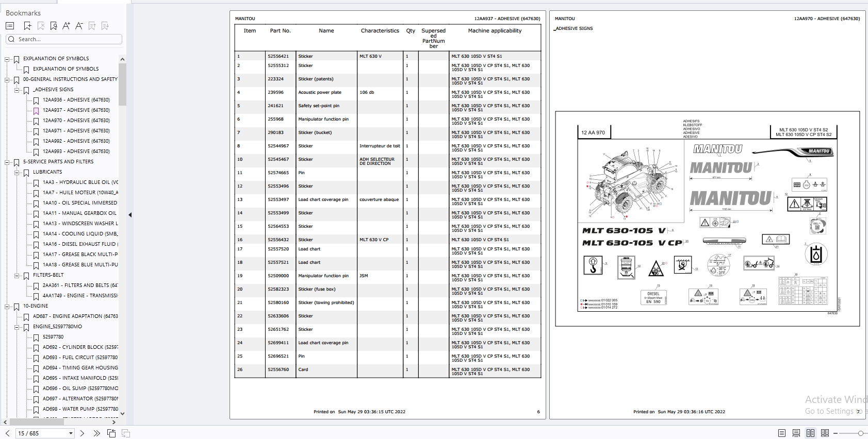This screenshot has width=868, height=439.
Task: Open bookmark AD693 - FUEL CIRCUIT
Action: pyautogui.click(x=80, y=358)
